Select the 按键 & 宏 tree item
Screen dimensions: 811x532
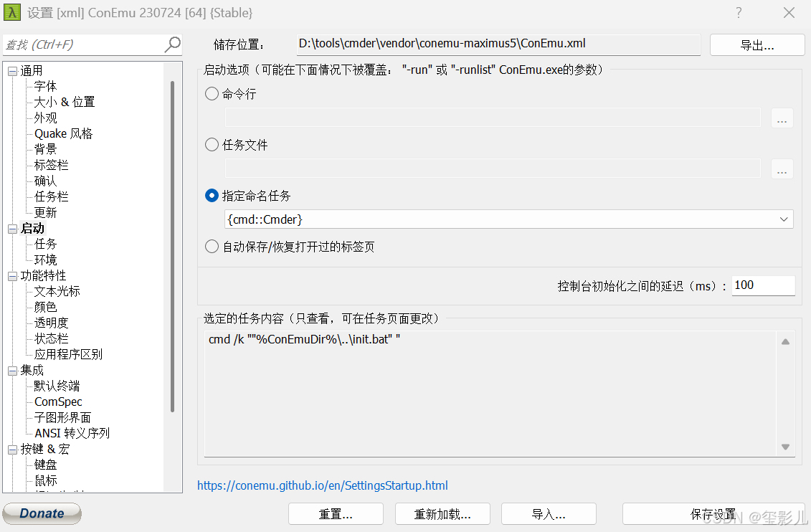click(44, 449)
